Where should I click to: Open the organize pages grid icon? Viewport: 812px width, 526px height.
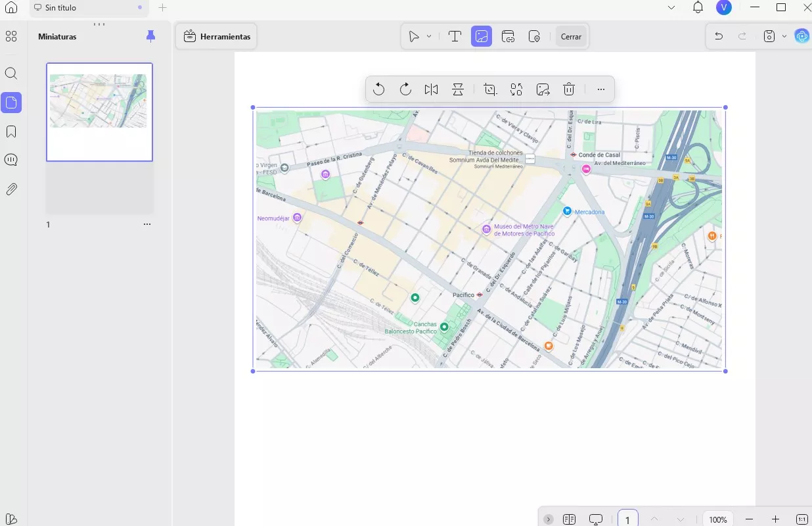[x=11, y=37]
